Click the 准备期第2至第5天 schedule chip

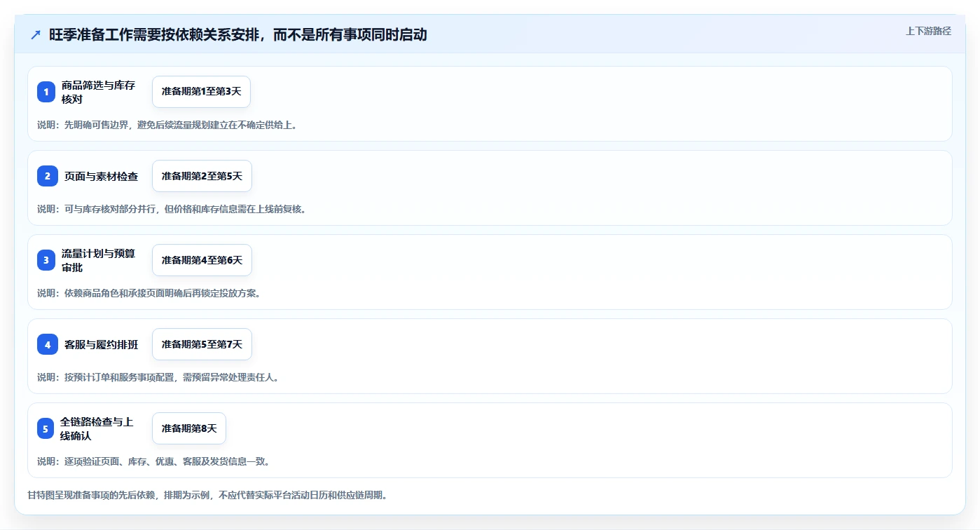[202, 176]
